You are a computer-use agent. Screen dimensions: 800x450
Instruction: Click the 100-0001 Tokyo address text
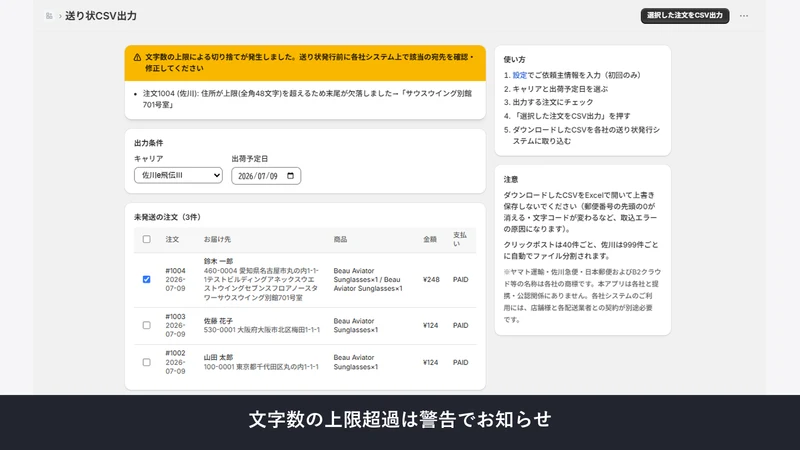[261, 367]
